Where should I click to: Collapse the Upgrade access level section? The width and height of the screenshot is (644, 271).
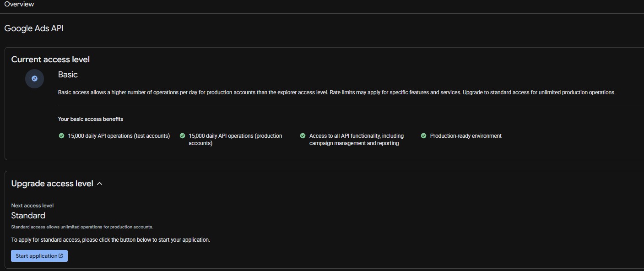pyautogui.click(x=100, y=184)
